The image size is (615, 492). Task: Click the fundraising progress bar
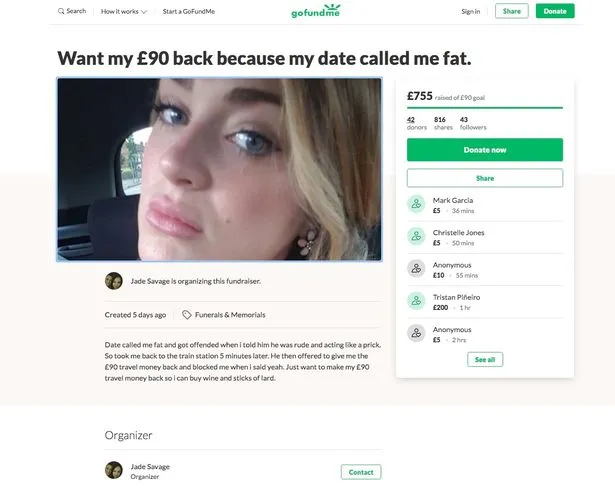pyautogui.click(x=484, y=108)
